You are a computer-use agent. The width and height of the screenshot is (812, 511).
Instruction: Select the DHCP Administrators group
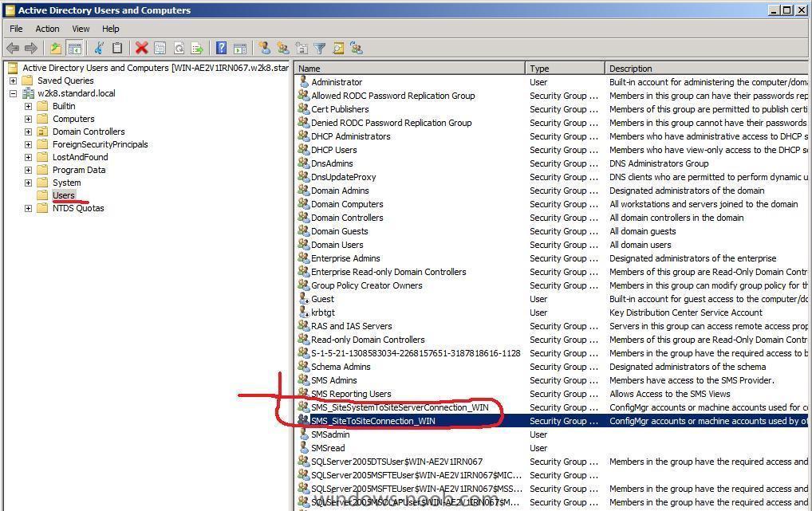click(351, 136)
